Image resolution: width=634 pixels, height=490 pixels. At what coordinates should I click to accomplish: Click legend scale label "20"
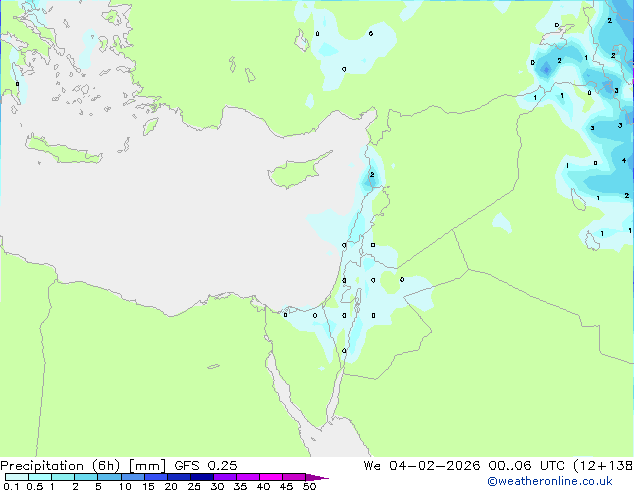(x=171, y=486)
